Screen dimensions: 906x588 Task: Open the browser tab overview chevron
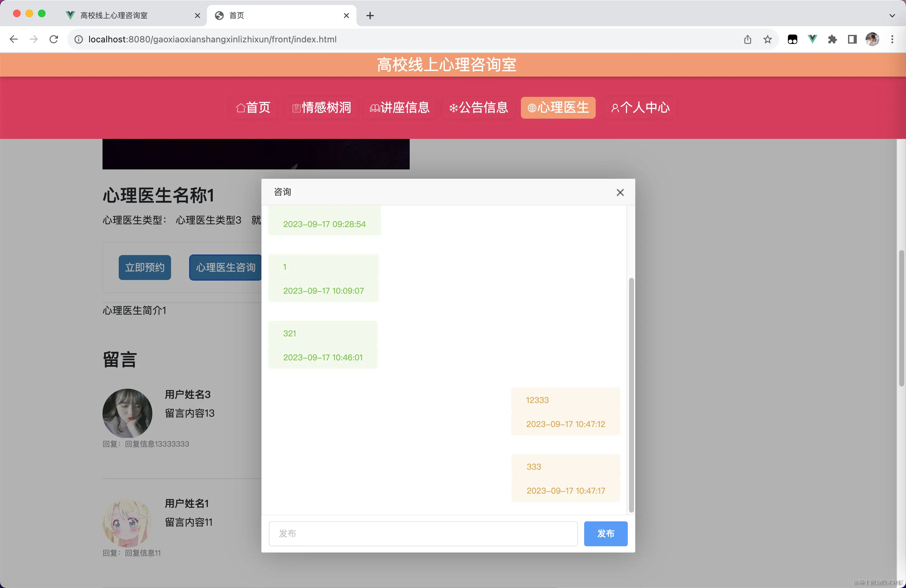click(892, 16)
